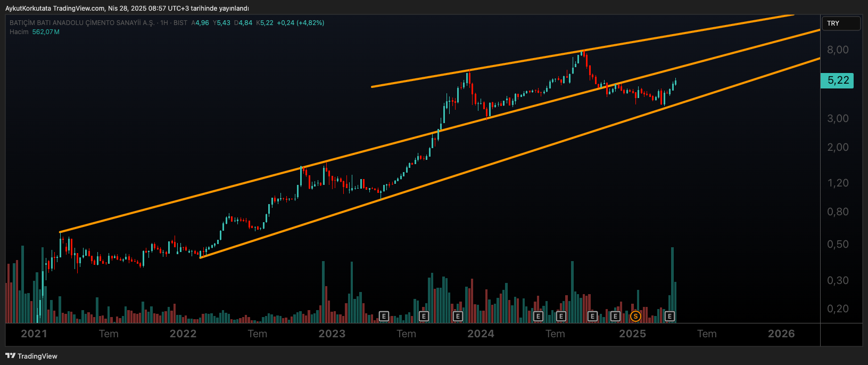This screenshot has width=868, height=365.
Task: Click the 5,22 current price label
Action: point(837,80)
